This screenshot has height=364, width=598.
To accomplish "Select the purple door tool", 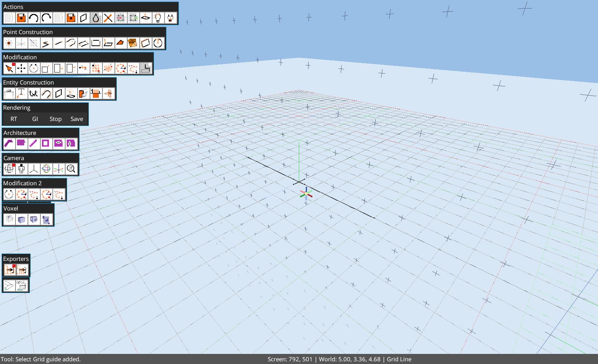I will pos(71,144).
